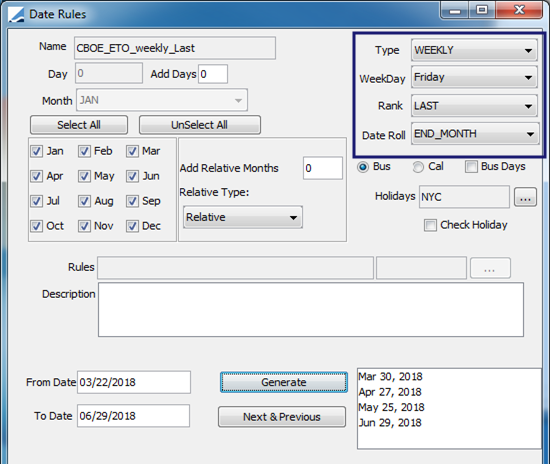Select the Bus radio button

pos(363,167)
